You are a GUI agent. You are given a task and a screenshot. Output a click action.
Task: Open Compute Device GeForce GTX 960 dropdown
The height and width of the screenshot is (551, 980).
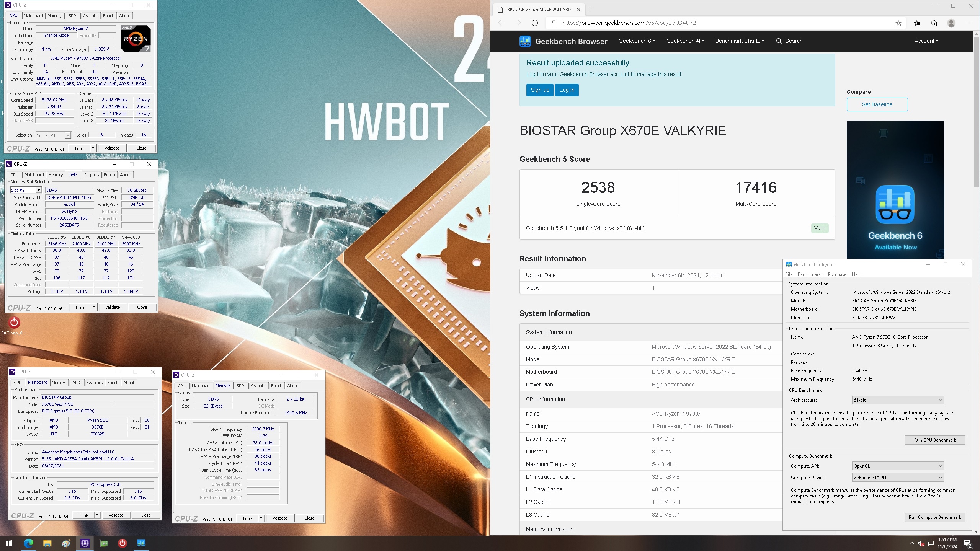point(898,478)
